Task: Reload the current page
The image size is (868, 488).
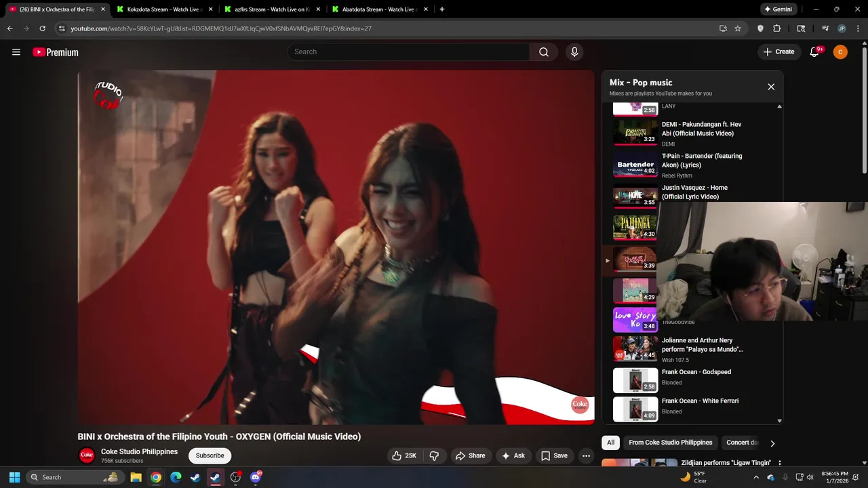Action: 43,28
